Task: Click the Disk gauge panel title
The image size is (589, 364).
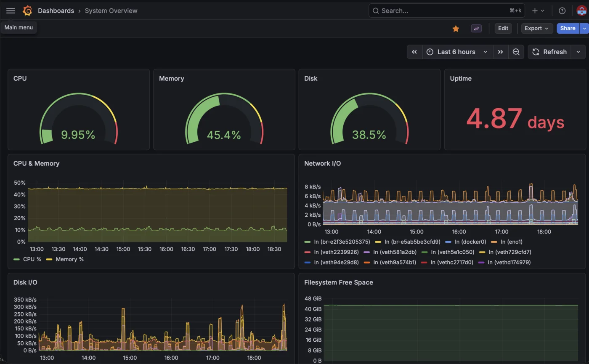Action: [x=311, y=78]
